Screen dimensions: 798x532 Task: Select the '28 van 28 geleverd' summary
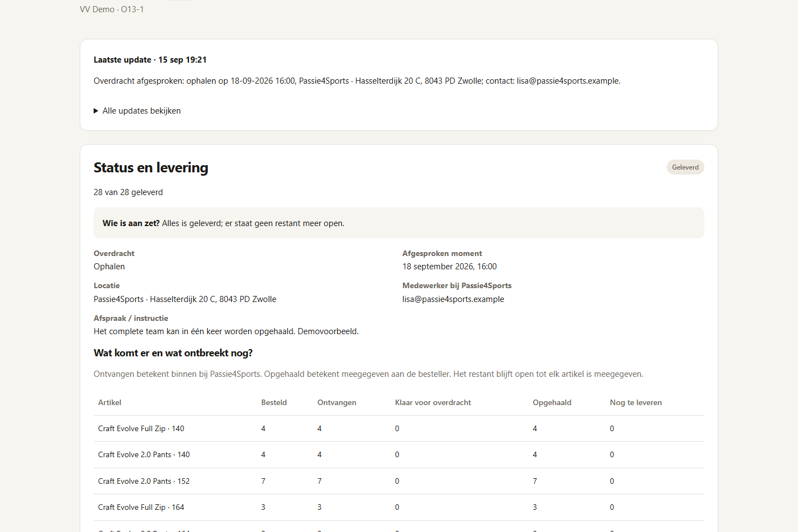128,192
